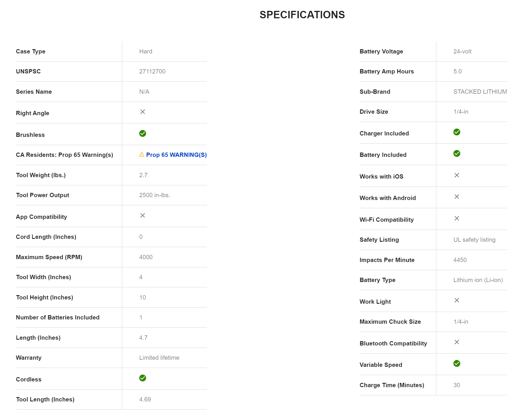532x412 pixels.
Task: Click the X icon for Work Light
Action: point(457,300)
